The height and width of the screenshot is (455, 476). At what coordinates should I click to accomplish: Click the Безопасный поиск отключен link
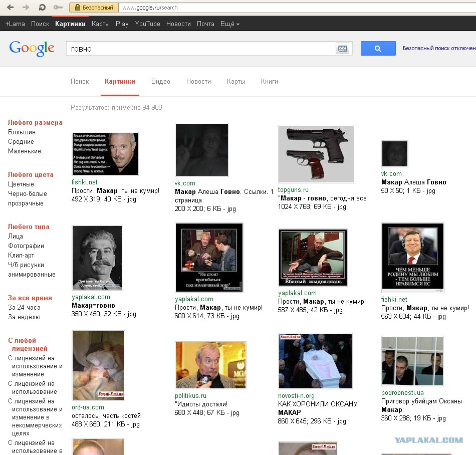click(439, 48)
